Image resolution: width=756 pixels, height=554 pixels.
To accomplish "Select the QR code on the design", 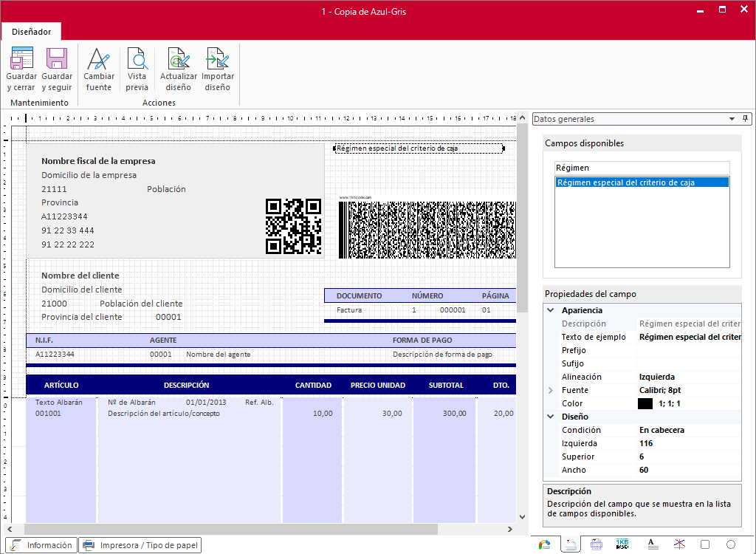I will pos(293,226).
